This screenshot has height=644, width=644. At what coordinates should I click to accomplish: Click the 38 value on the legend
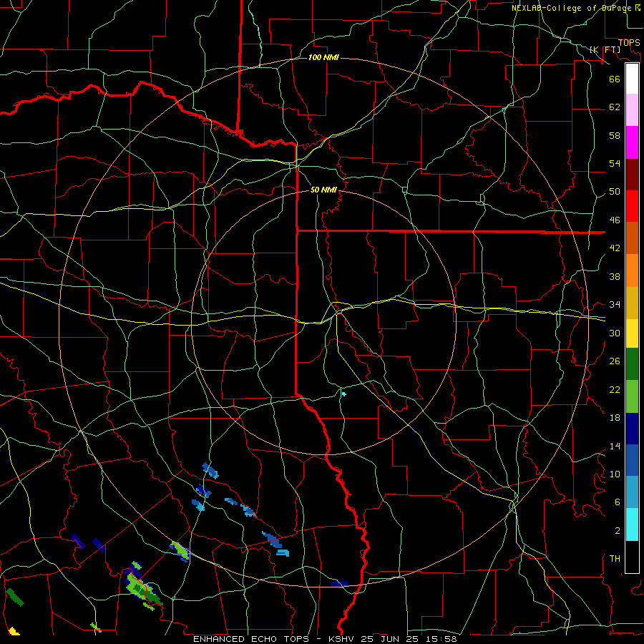click(615, 276)
